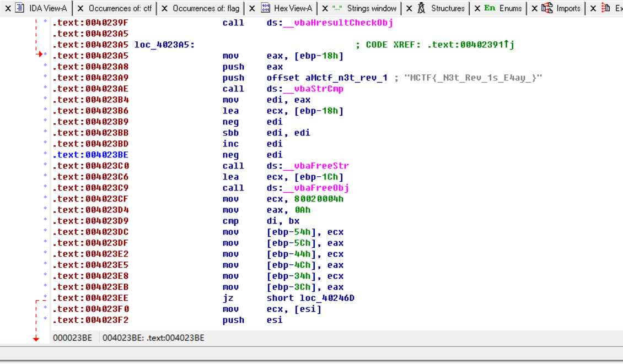Open the Strings window tab
623x364 pixels.
click(372, 8)
